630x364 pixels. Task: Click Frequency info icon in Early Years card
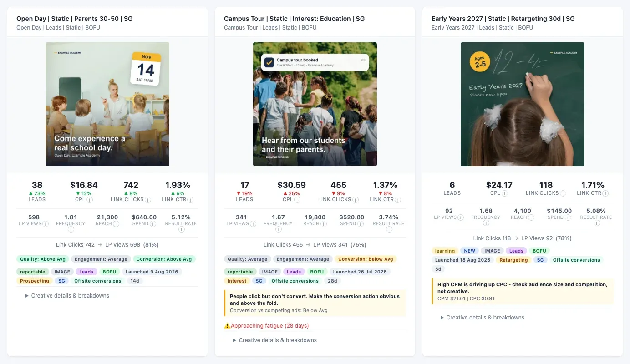(486, 223)
